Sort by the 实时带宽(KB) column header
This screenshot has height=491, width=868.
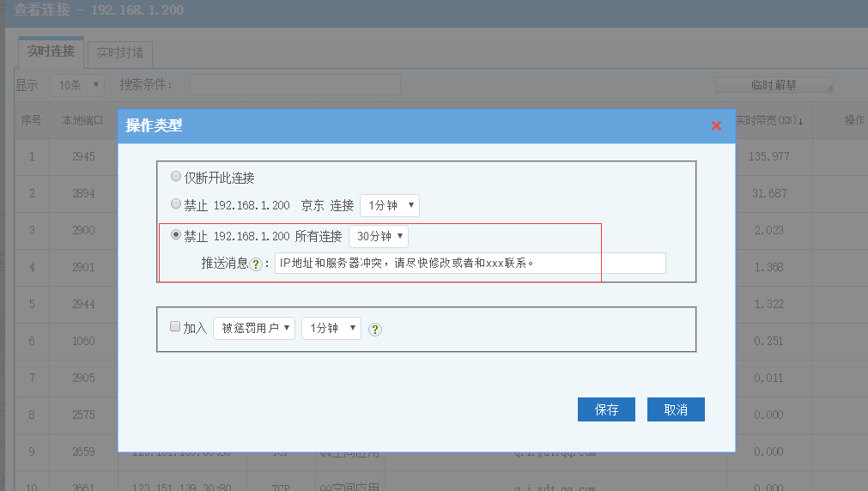coord(768,121)
